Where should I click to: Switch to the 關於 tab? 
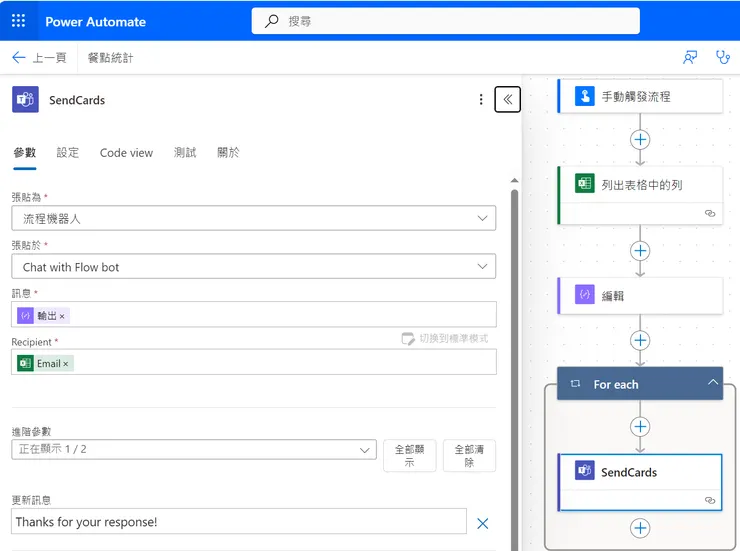coord(228,152)
